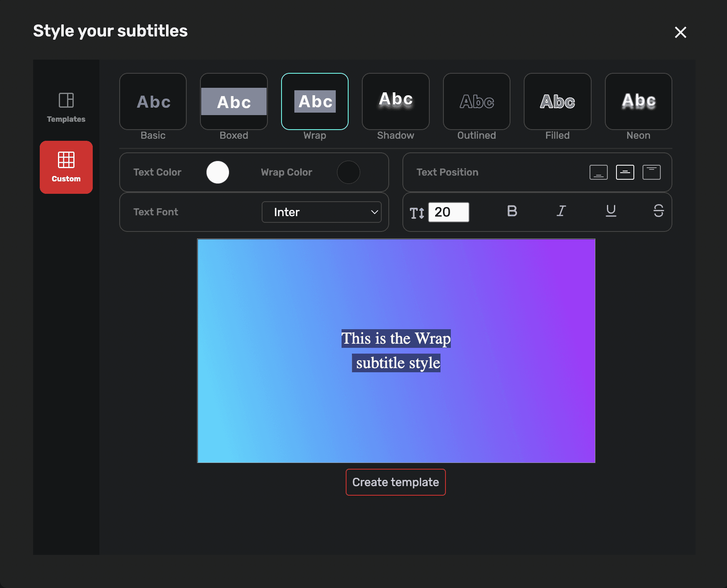Set text position to top
The image size is (727, 588).
652,172
